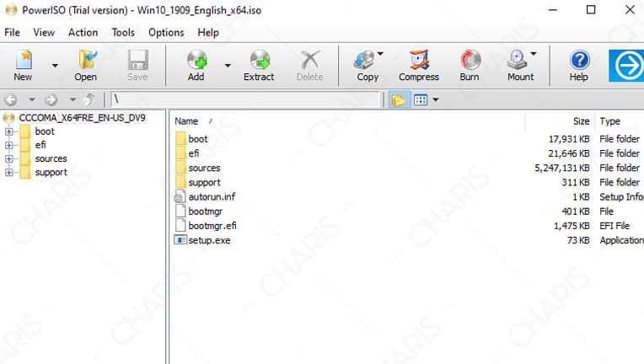Image resolution: width=644 pixels, height=364 pixels.
Task: Click the 1,475 KB size cell
Action: pos(572,226)
